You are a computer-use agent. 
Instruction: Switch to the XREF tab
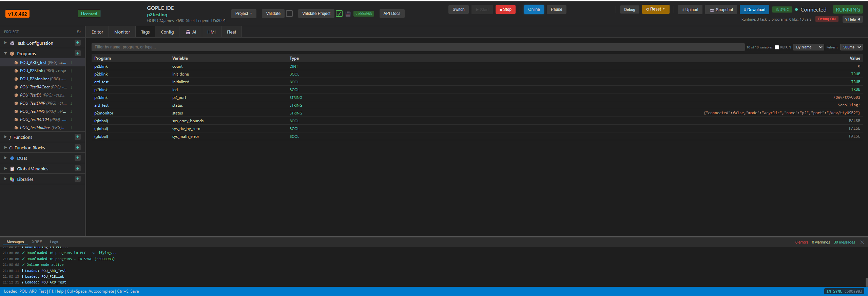(37, 242)
